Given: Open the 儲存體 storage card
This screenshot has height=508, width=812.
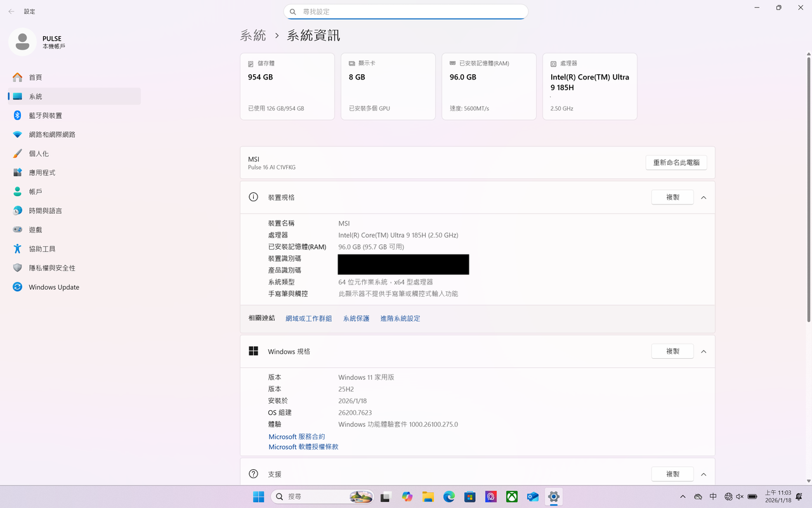Looking at the screenshot, I should [x=287, y=86].
